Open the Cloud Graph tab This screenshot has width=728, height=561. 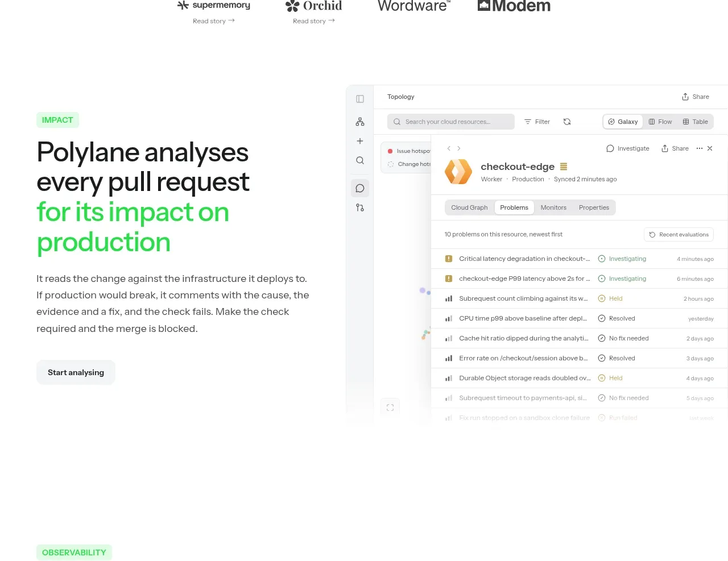tap(469, 207)
